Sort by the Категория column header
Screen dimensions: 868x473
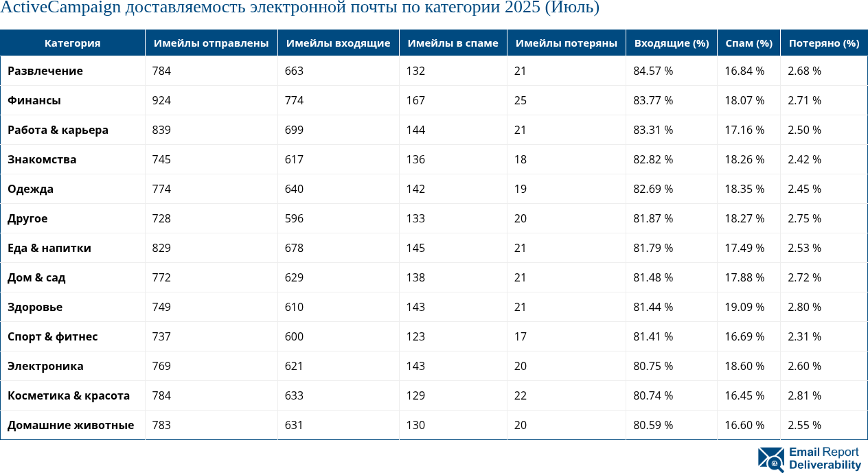(72, 43)
